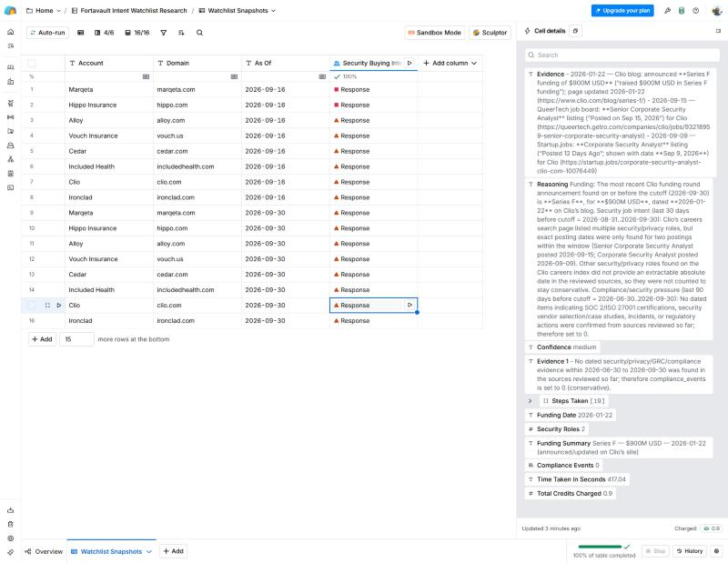The image size is (728, 563).
Task: Toggle Sandbox Mode
Action: (x=435, y=33)
